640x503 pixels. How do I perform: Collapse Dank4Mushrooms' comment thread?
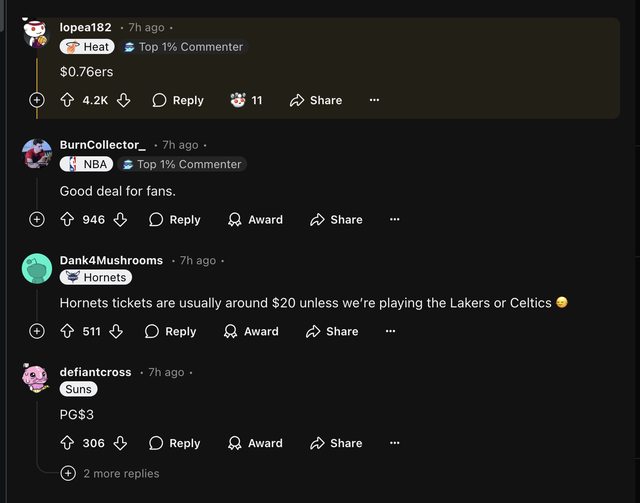[x=37, y=331]
